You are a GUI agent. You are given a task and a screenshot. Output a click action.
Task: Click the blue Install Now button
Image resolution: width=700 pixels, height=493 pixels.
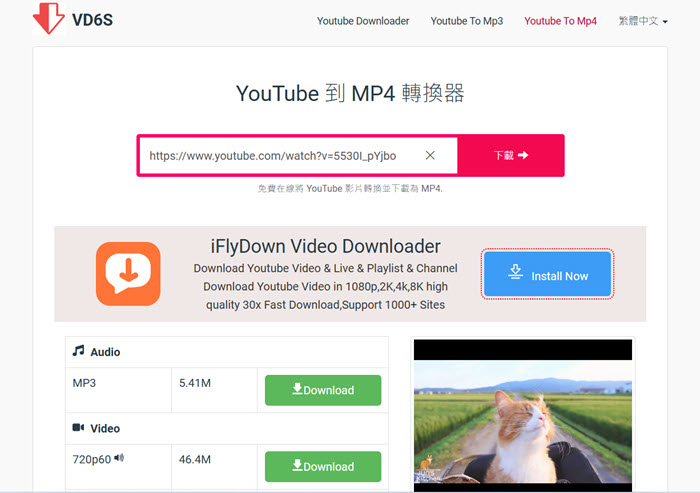click(x=547, y=274)
